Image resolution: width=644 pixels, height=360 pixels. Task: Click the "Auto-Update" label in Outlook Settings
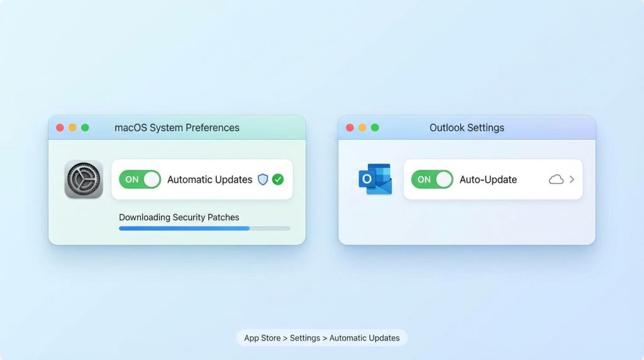pos(488,179)
